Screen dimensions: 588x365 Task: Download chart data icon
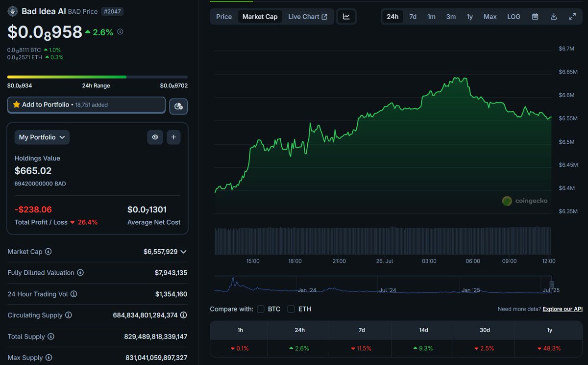coord(554,17)
